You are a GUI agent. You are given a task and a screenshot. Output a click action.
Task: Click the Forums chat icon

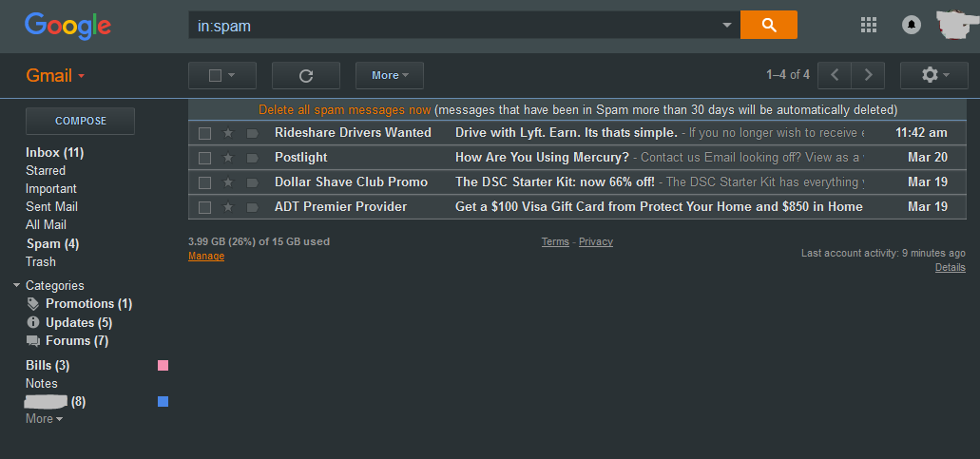pos(33,341)
